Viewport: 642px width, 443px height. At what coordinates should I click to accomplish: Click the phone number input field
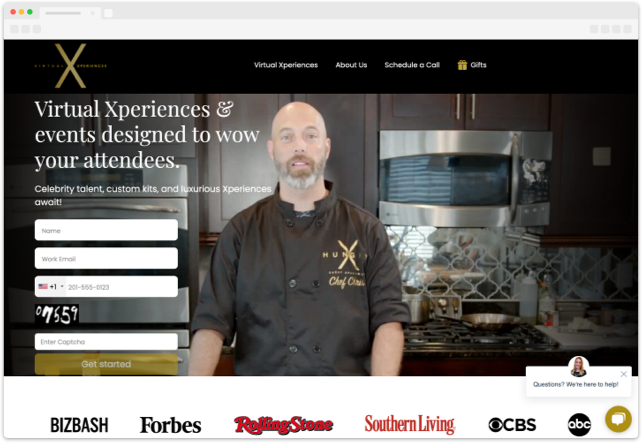(x=120, y=287)
